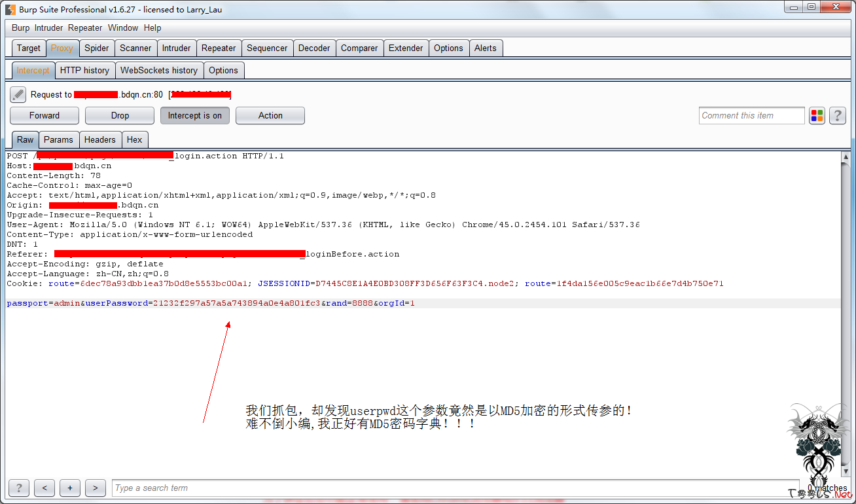Open the WebSockets history sub-tab
The width and height of the screenshot is (856, 504).
159,70
